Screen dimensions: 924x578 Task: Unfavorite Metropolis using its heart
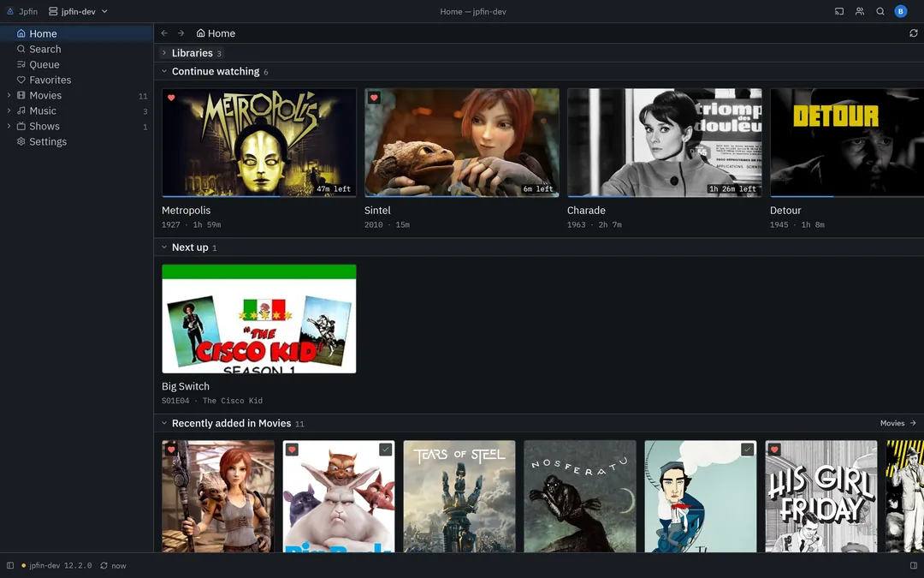tap(171, 98)
